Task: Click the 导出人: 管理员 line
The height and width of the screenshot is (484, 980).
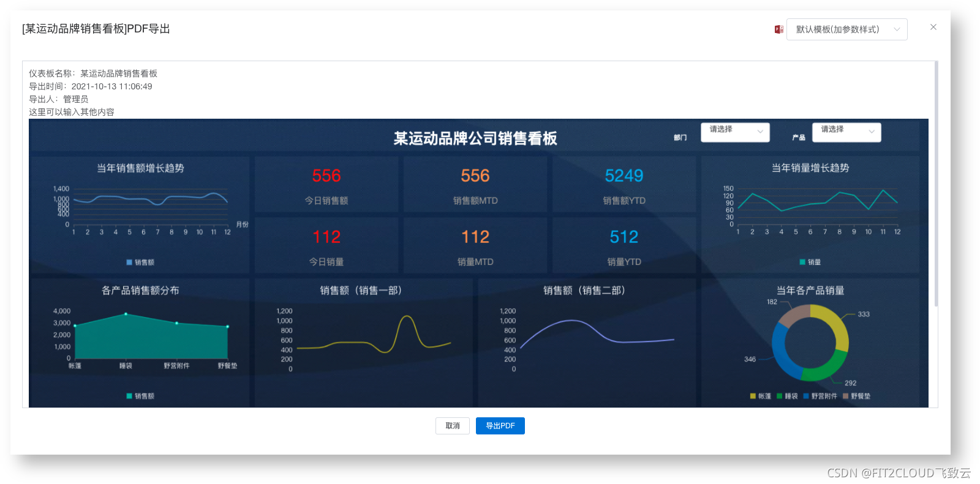Action: (59, 99)
